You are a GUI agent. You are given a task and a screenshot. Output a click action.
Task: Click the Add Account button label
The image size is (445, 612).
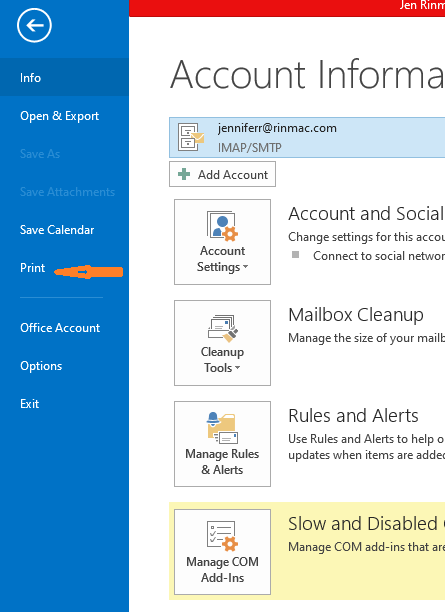tap(233, 174)
